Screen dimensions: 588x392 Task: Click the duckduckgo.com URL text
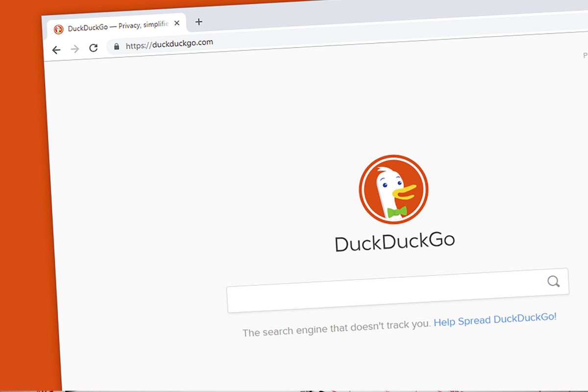[169, 44]
